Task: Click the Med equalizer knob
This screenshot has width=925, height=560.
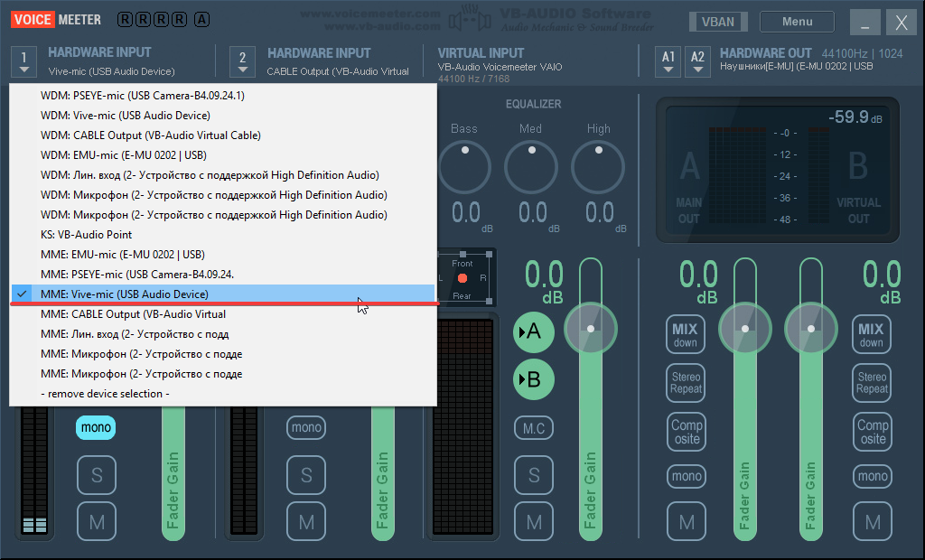Action: pos(531,166)
